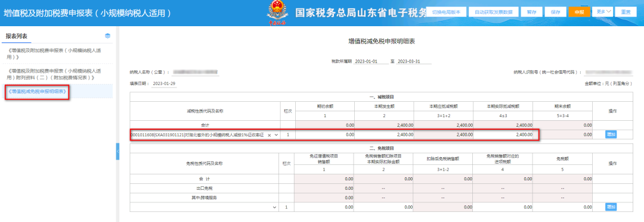Click the layers icon beside 报表列表
The width and height of the screenshot is (644, 222).
coord(107,36)
